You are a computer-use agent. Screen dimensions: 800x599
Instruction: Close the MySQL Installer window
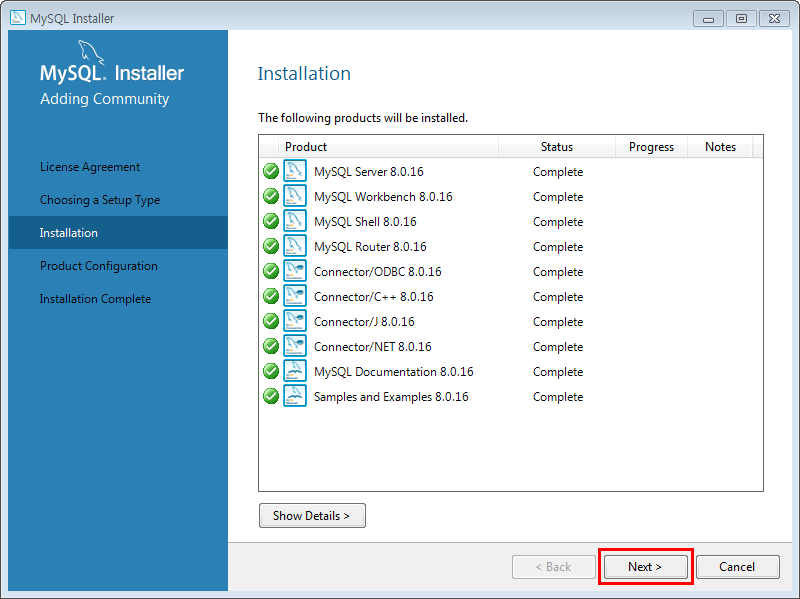(x=774, y=19)
